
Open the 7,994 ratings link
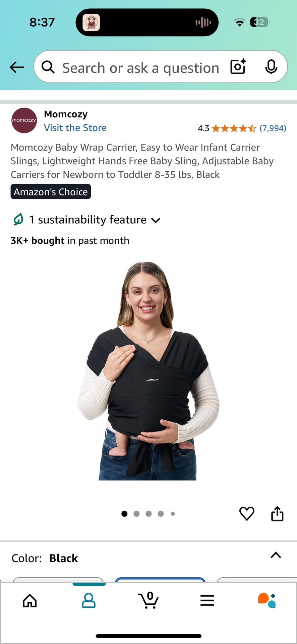(273, 128)
